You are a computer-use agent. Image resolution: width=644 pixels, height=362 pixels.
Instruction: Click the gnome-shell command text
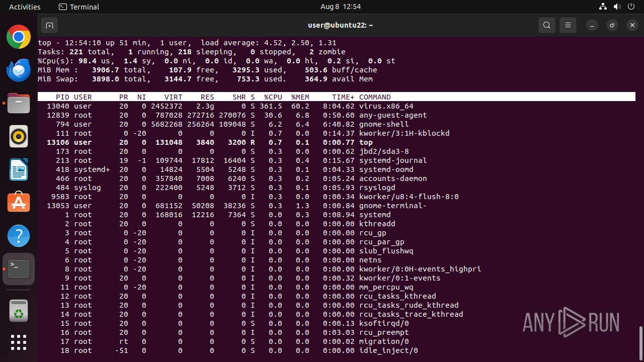point(384,124)
